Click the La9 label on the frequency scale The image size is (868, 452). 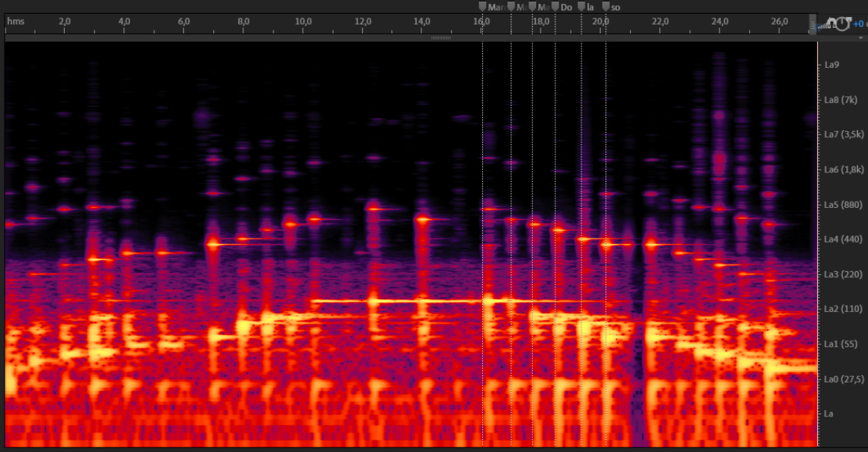[831, 65]
